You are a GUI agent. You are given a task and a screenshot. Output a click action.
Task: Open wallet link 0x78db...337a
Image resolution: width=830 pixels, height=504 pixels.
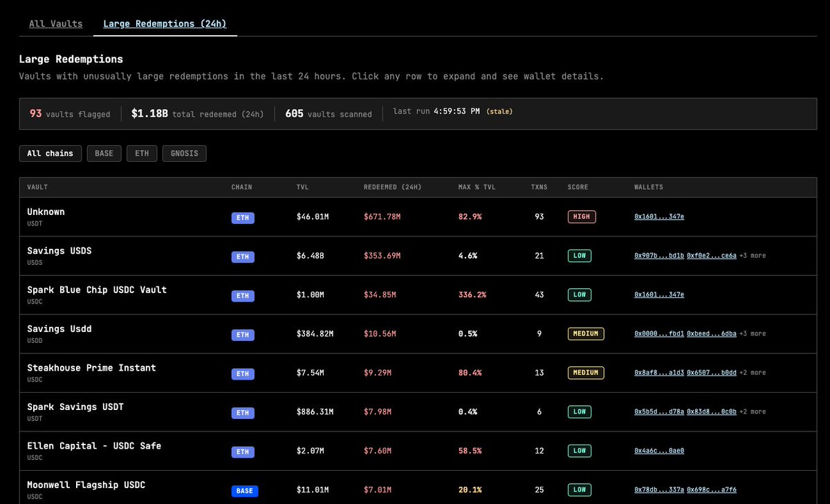click(659, 489)
